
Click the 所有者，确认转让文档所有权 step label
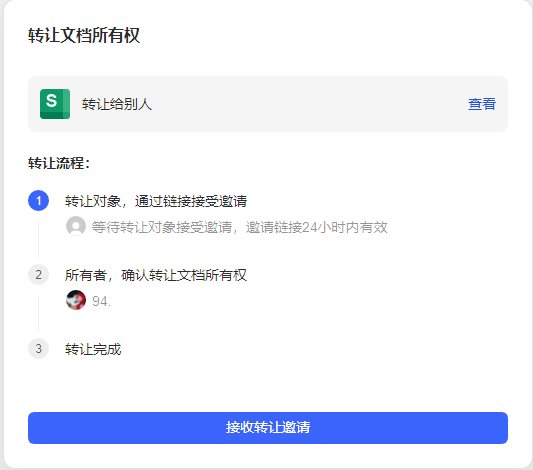click(156, 275)
